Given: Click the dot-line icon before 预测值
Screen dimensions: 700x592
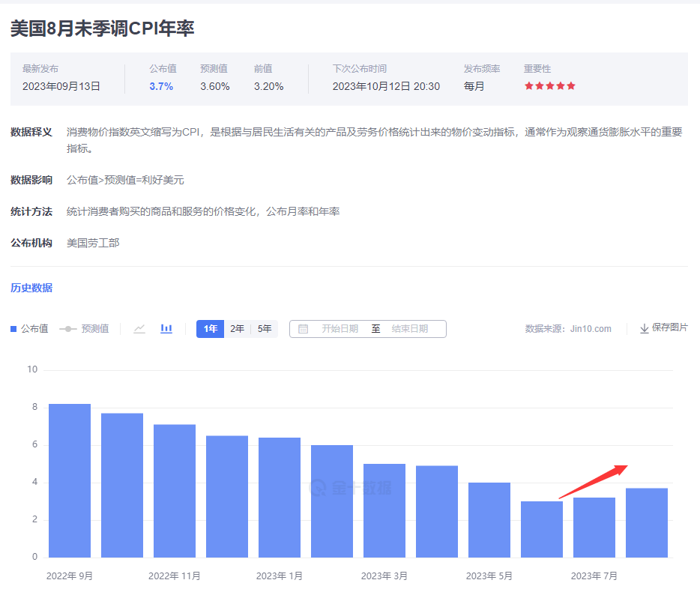Looking at the screenshot, I should (67, 328).
